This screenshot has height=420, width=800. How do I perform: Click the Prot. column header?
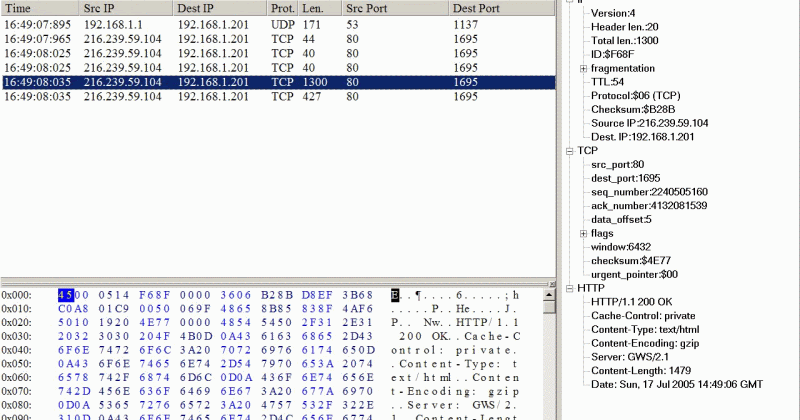pyautogui.click(x=283, y=8)
